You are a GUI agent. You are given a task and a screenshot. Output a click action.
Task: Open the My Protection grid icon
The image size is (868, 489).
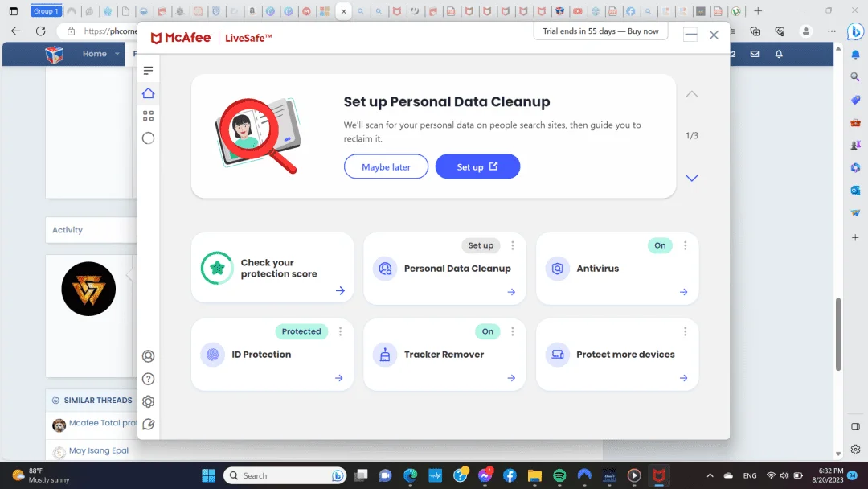pos(148,116)
